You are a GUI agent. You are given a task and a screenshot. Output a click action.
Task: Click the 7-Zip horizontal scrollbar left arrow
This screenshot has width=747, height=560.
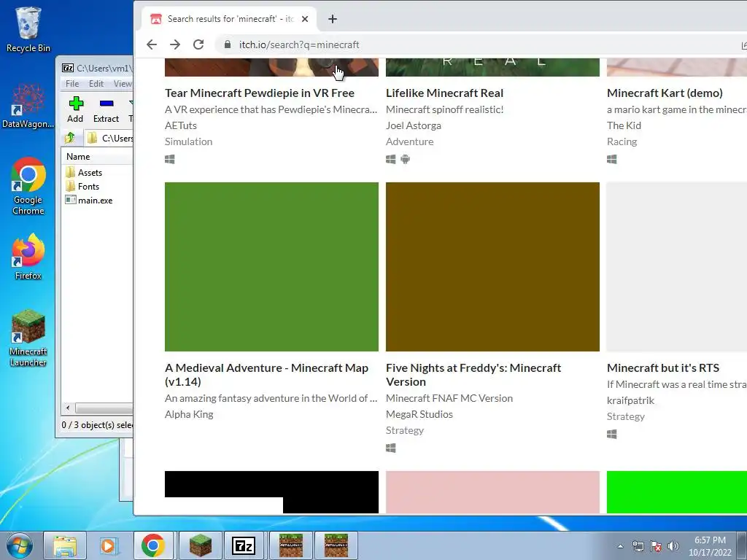click(x=68, y=408)
